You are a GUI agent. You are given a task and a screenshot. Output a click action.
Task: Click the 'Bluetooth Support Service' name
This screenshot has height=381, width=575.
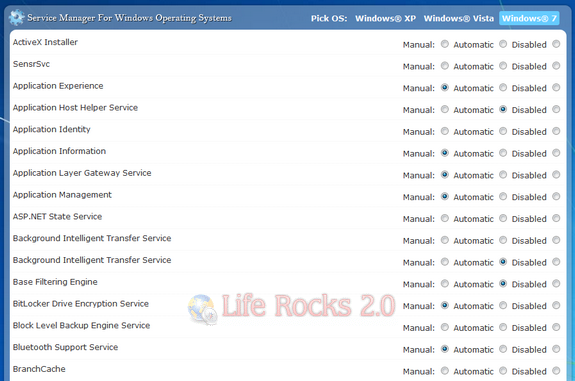65,347
